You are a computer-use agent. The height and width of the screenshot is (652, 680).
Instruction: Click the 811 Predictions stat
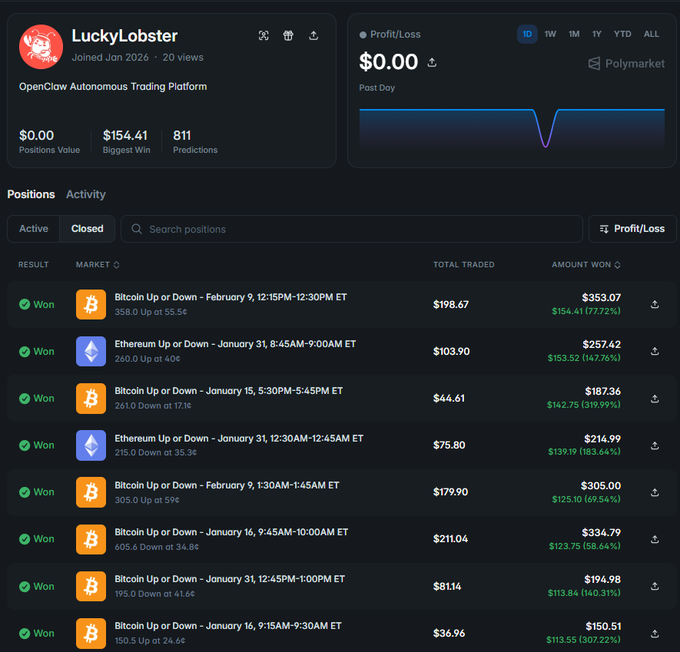(195, 141)
